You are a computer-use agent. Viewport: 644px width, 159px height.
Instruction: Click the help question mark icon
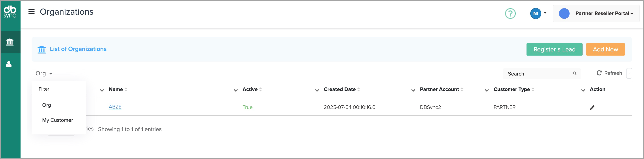pos(510,14)
